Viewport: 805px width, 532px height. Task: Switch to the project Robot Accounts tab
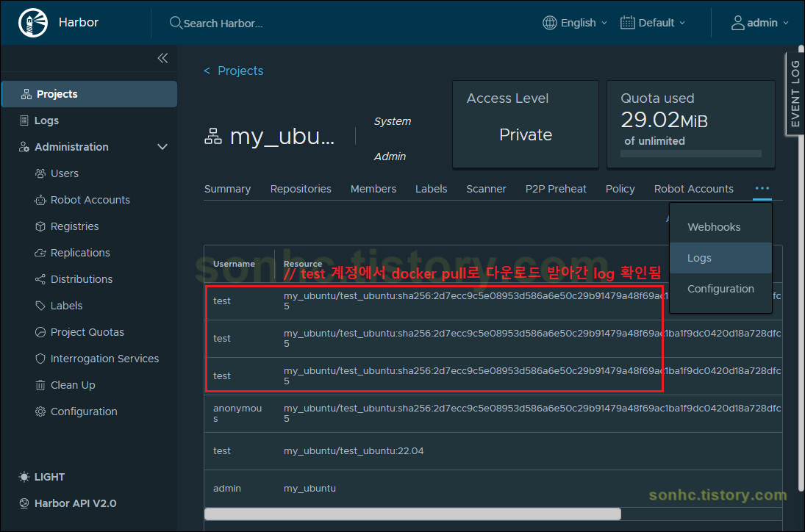693,190
